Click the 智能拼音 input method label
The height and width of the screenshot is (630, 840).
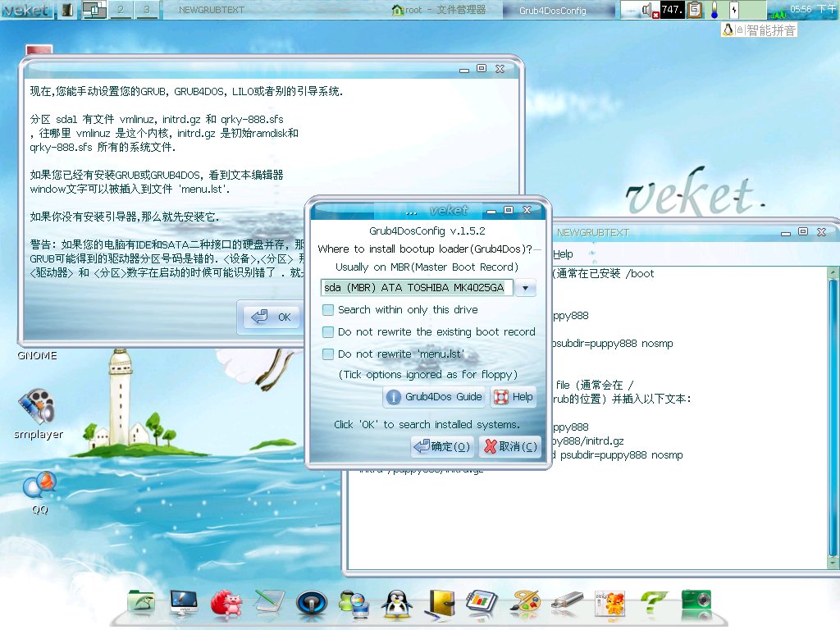click(x=771, y=30)
